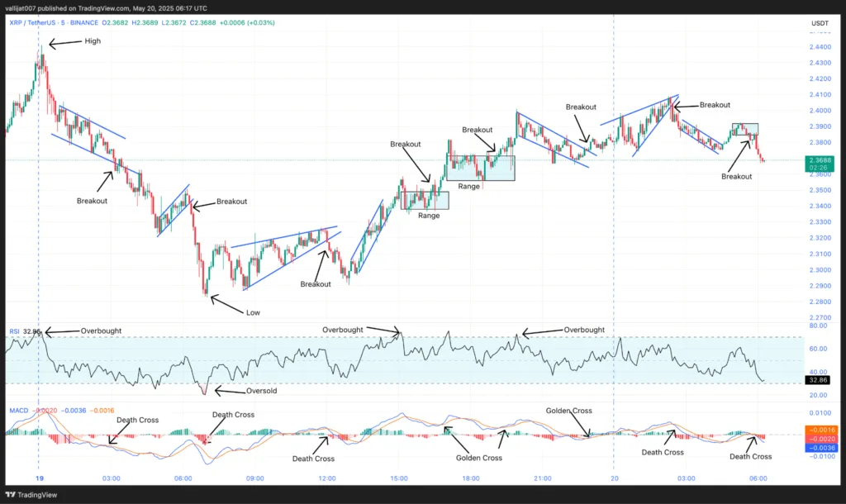The width and height of the screenshot is (846, 504).
Task: Click the high value H2.3689
Action: click(145, 22)
